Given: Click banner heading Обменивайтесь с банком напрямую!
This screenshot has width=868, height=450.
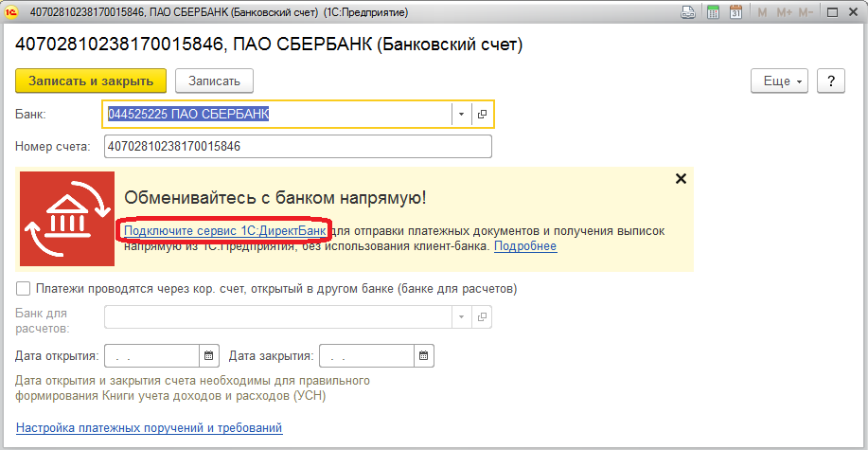Looking at the screenshot, I should (275, 198).
